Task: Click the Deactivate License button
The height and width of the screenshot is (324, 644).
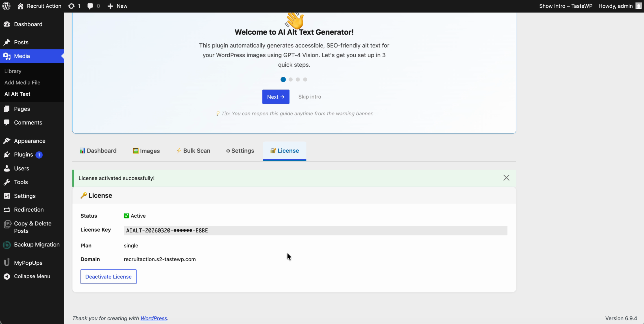Action: coord(108,276)
